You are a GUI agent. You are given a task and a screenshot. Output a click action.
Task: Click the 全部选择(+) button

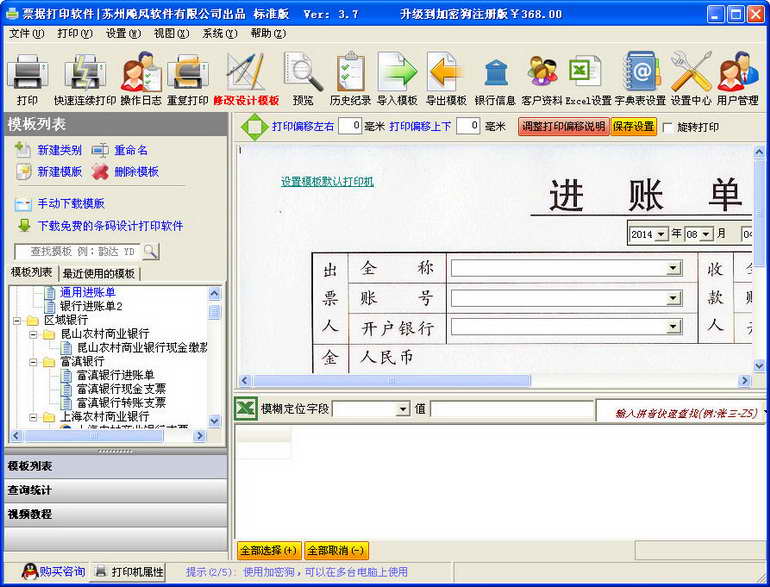269,551
